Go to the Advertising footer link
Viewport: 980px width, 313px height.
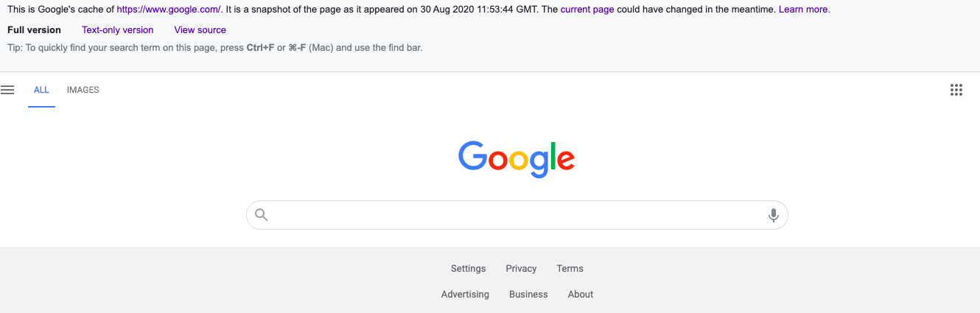click(x=465, y=295)
